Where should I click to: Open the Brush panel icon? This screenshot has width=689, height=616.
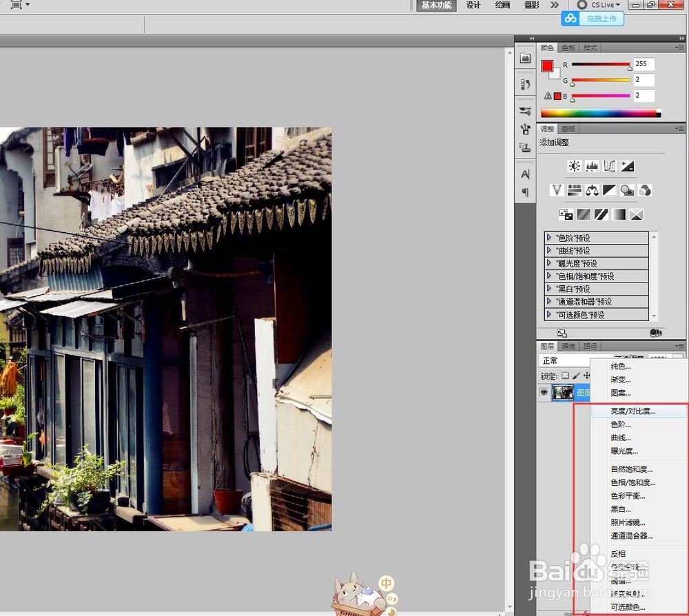(x=525, y=129)
